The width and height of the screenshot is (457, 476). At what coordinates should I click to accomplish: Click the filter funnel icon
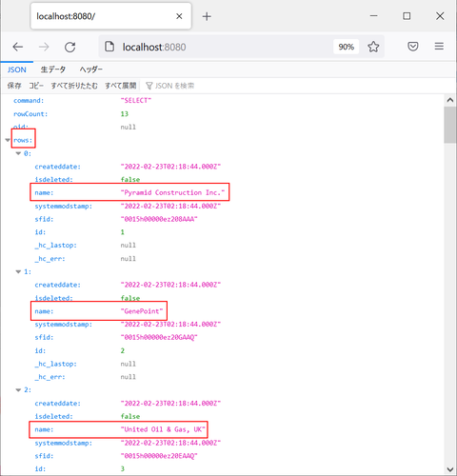tap(149, 86)
